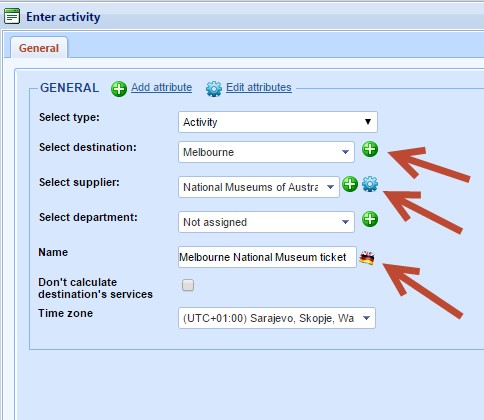Viewport: 484px width, 420px height.
Task: Add a new department with the green plus
Action: pos(370,219)
